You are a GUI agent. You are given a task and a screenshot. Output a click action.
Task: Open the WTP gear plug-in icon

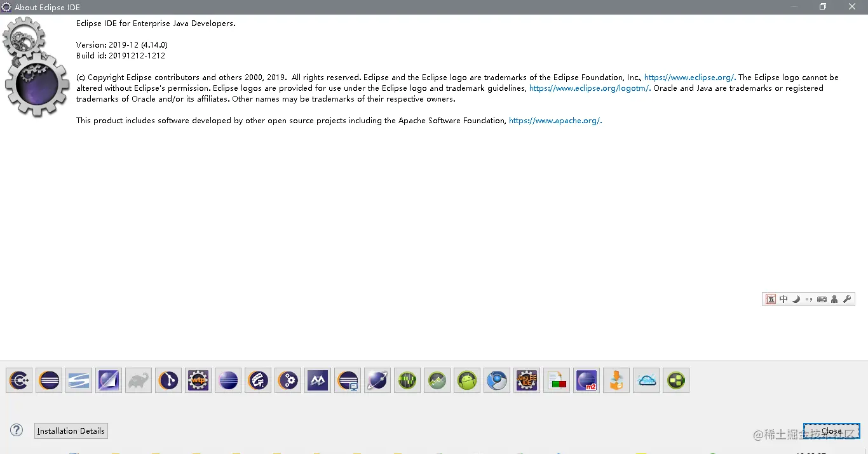click(198, 380)
